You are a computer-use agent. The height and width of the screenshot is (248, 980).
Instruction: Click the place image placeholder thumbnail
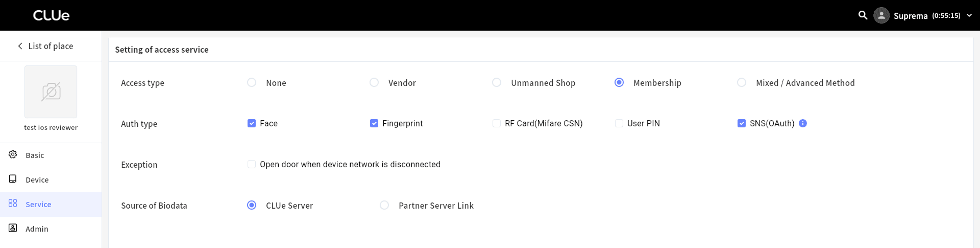51,92
